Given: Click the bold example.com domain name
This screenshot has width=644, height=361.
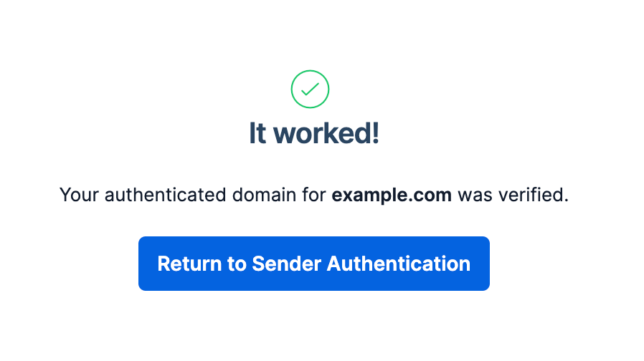Looking at the screenshot, I should click(x=392, y=195).
